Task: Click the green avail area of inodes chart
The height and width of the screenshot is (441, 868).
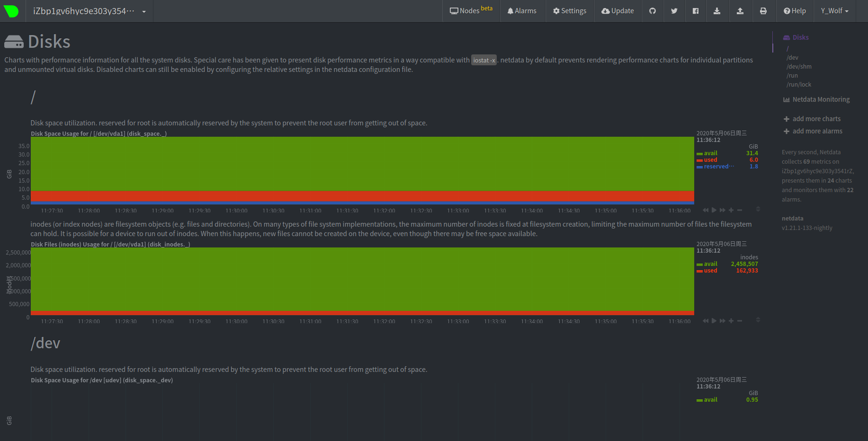Action: (x=362, y=279)
